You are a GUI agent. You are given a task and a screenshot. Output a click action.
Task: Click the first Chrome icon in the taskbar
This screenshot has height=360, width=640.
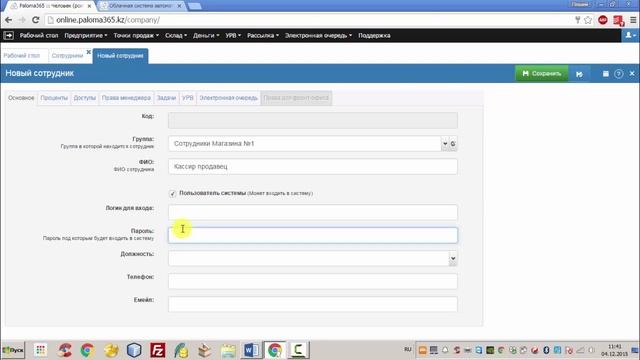pyautogui.click(x=87, y=350)
